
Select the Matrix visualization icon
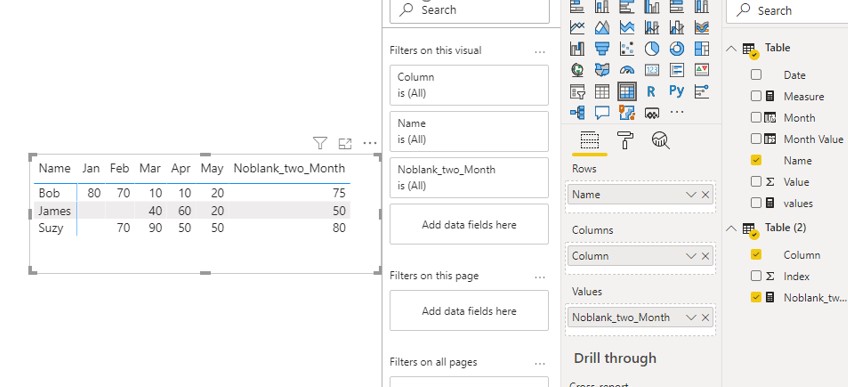[x=627, y=91]
